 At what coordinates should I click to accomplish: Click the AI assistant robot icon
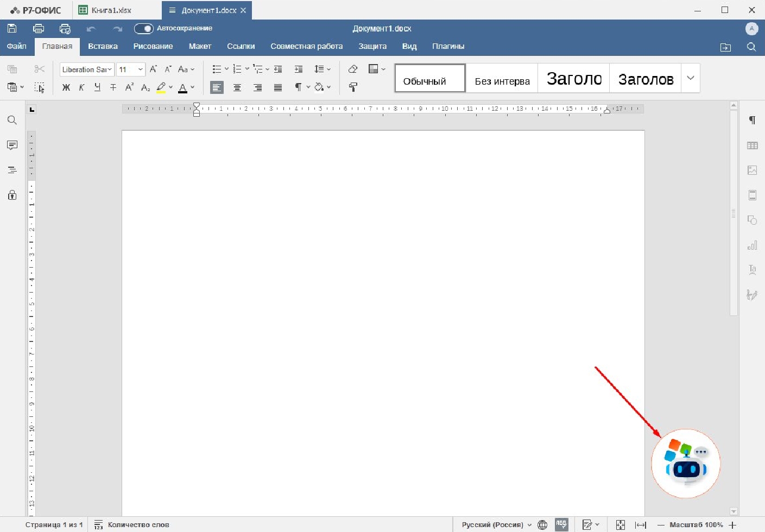point(686,464)
